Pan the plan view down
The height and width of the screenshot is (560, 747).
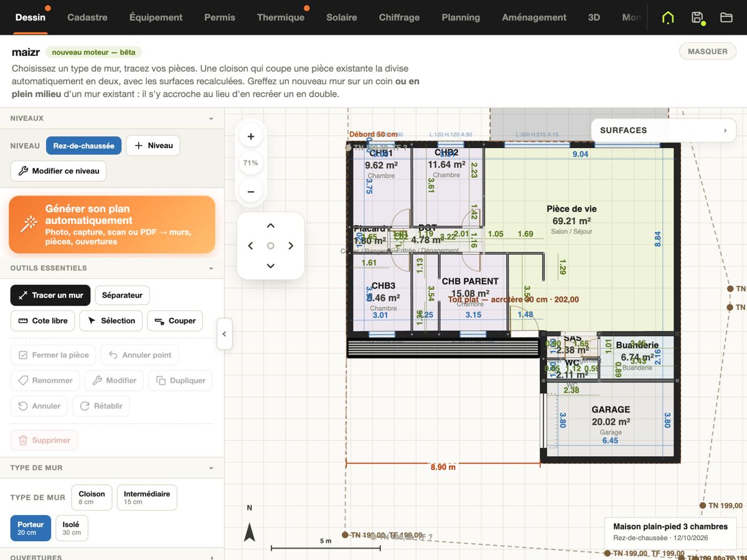click(271, 266)
